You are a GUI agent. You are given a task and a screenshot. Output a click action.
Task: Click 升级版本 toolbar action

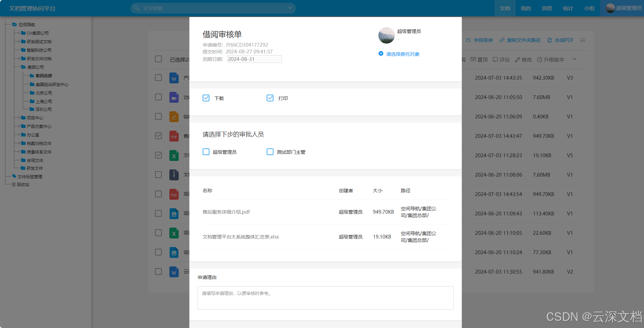coord(551,60)
